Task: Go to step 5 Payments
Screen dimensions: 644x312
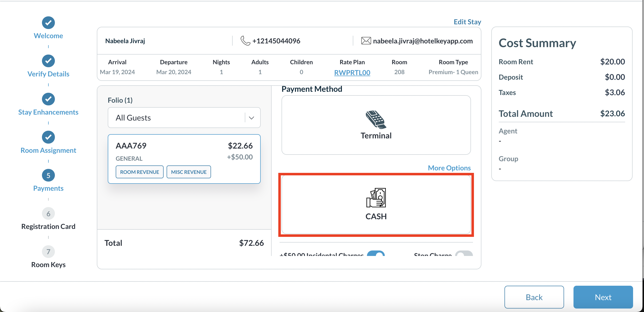Action: 48,175
